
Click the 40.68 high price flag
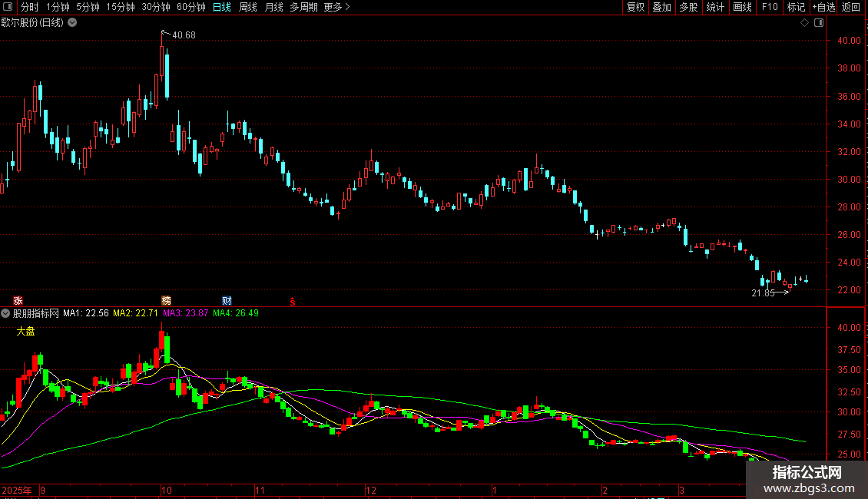pyautogui.click(x=178, y=35)
